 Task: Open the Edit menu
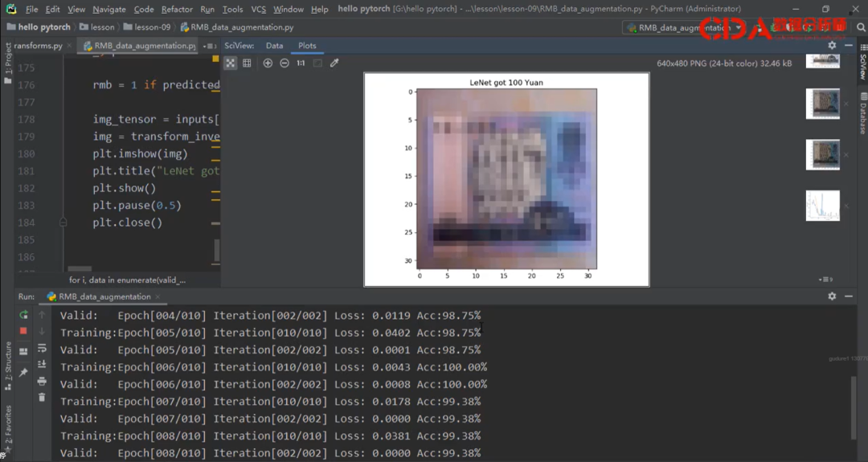pos(52,10)
